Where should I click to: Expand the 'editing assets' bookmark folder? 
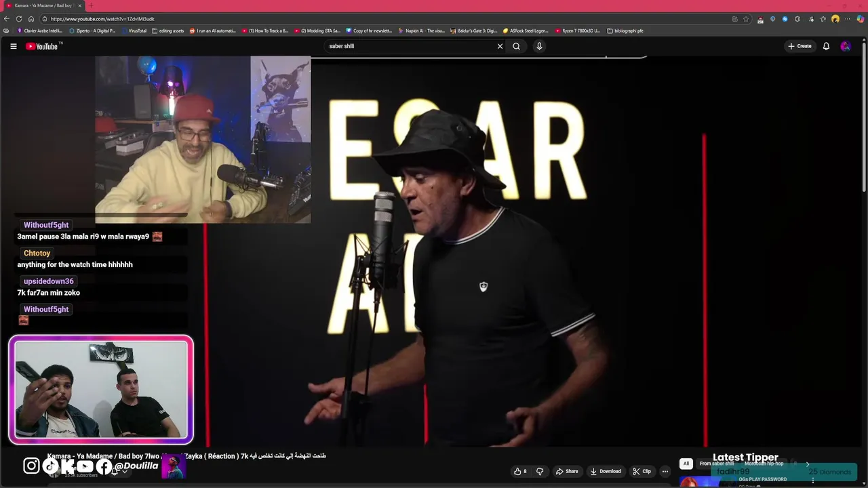point(167,30)
